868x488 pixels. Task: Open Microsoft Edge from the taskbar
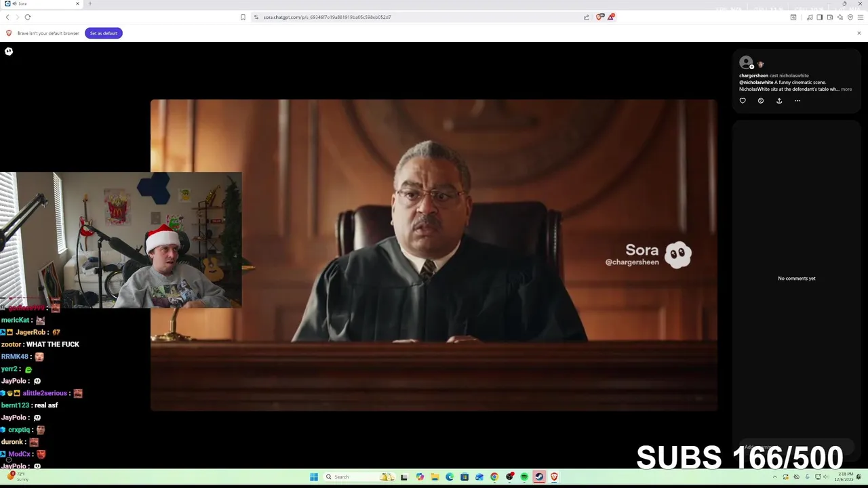tap(450, 476)
